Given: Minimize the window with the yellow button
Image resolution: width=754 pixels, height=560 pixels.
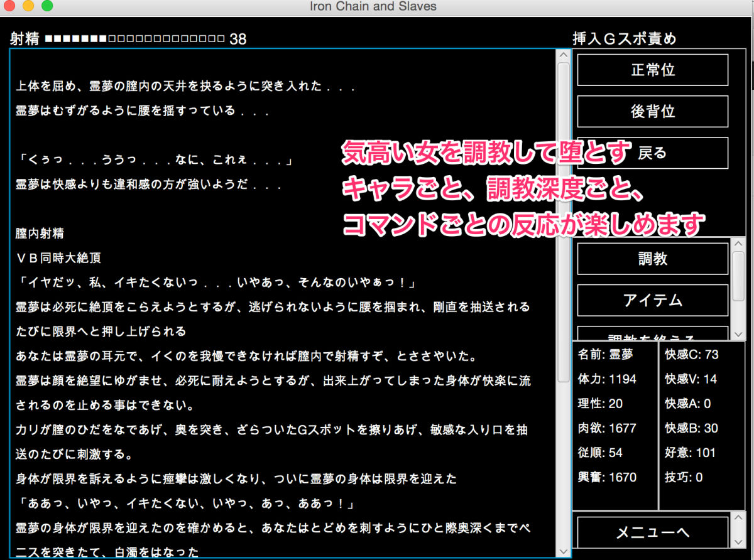Looking at the screenshot, I should pyautogui.click(x=28, y=7).
